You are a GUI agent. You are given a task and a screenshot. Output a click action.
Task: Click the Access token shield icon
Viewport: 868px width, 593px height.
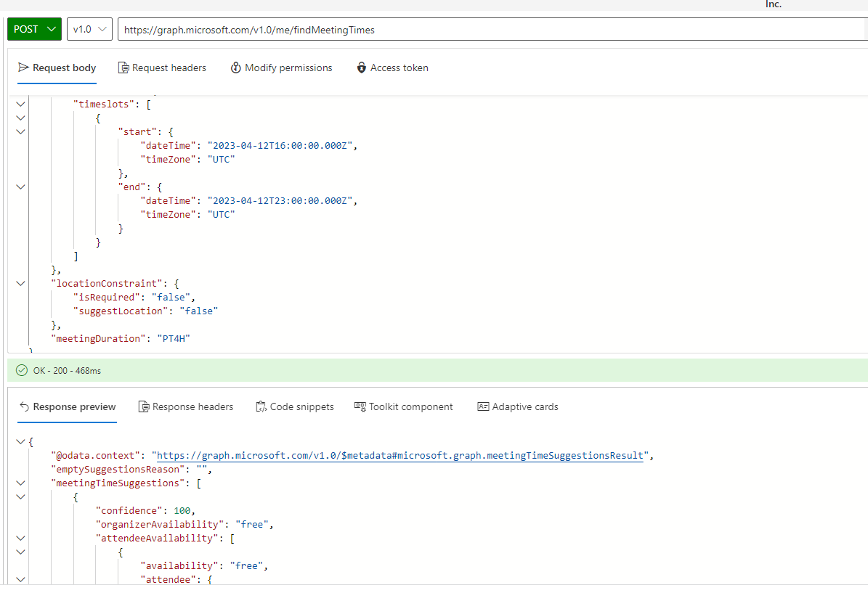point(362,68)
